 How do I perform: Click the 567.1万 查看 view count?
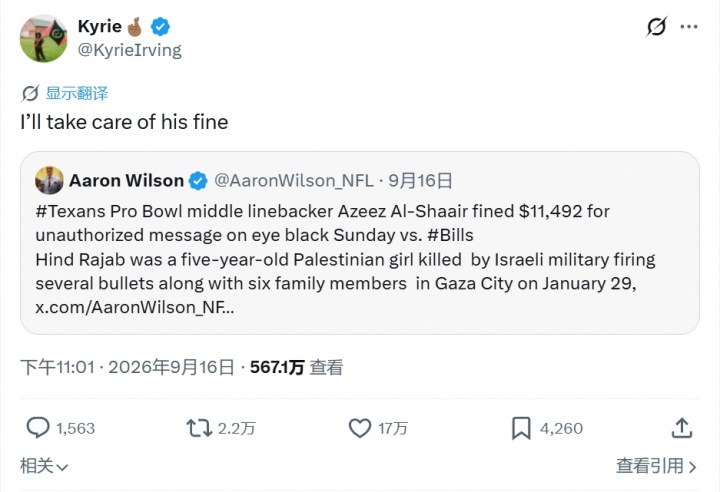click(x=296, y=367)
